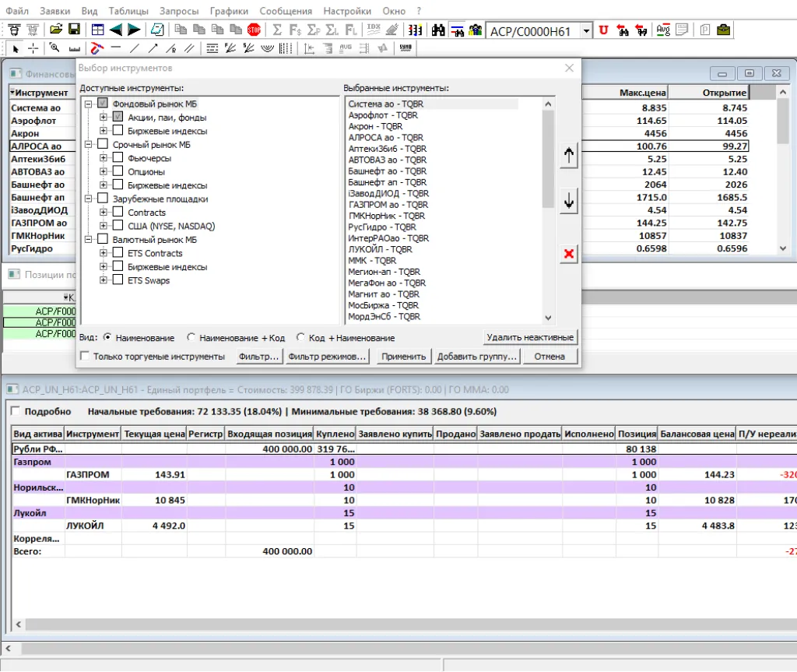
Task: Expand the 'Опционы' tree node
Action: 104,172
